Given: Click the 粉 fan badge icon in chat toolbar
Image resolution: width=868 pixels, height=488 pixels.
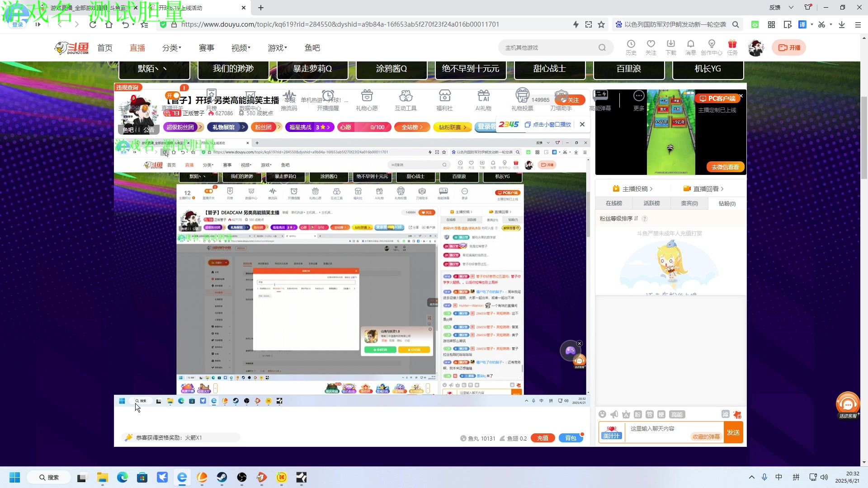Looking at the screenshot, I should (638, 414).
